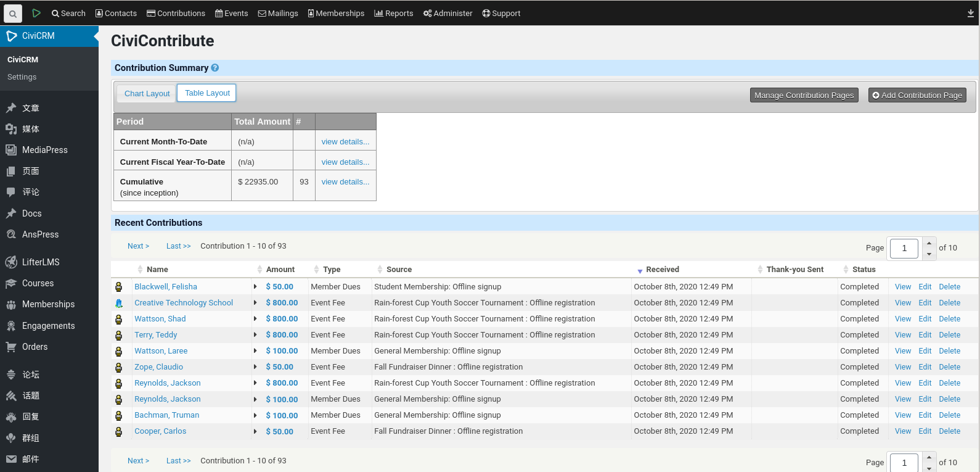Click the organization icon beside Creative Technology School
The image size is (980, 472).
coord(119,303)
